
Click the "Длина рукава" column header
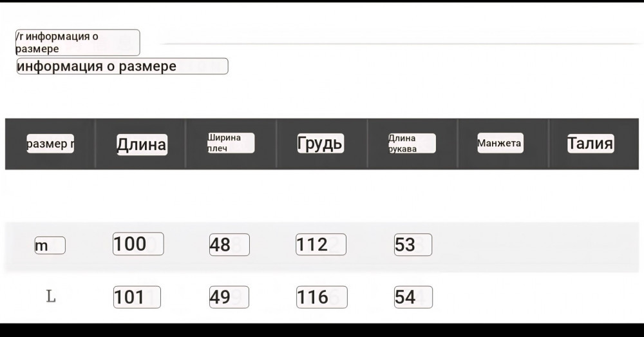pos(412,143)
